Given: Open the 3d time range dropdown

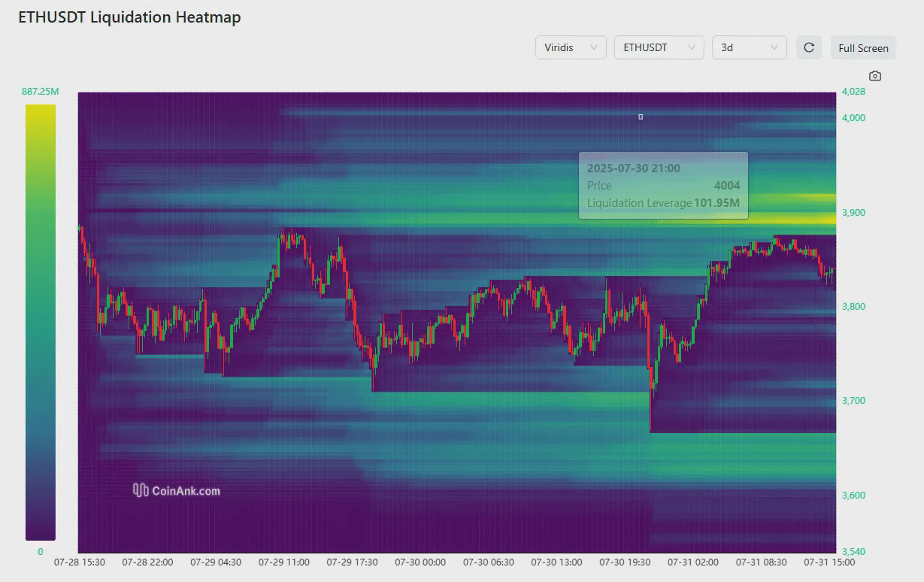Looking at the screenshot, I should 750,47.
